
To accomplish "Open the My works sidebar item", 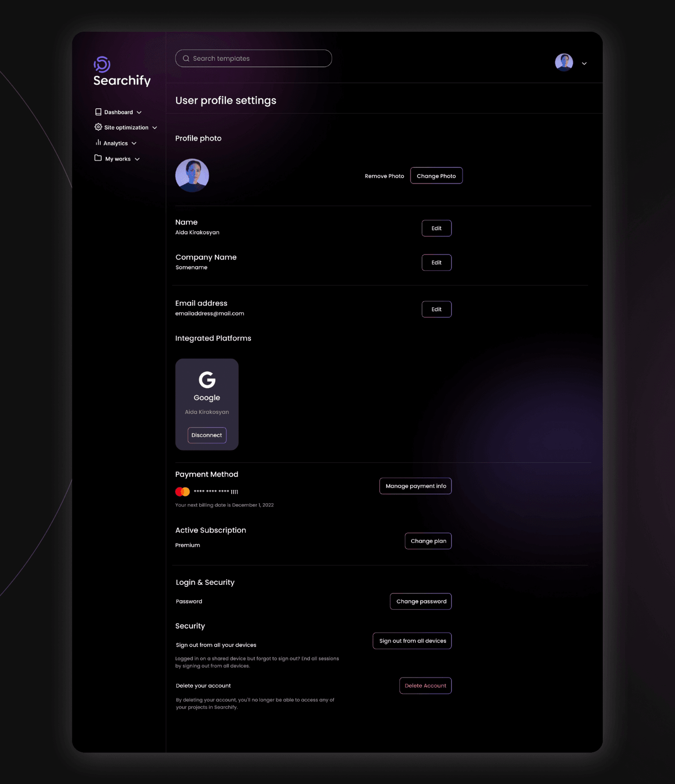I will point(117,159).
